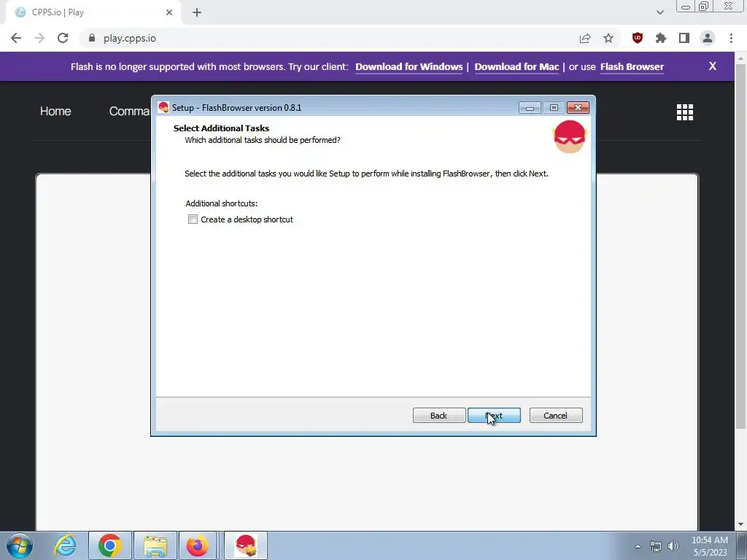The height and width of the screenshot is (560, 747).
Task: Open File Explorer from taskbar
Action: click(x=155, y=545)
